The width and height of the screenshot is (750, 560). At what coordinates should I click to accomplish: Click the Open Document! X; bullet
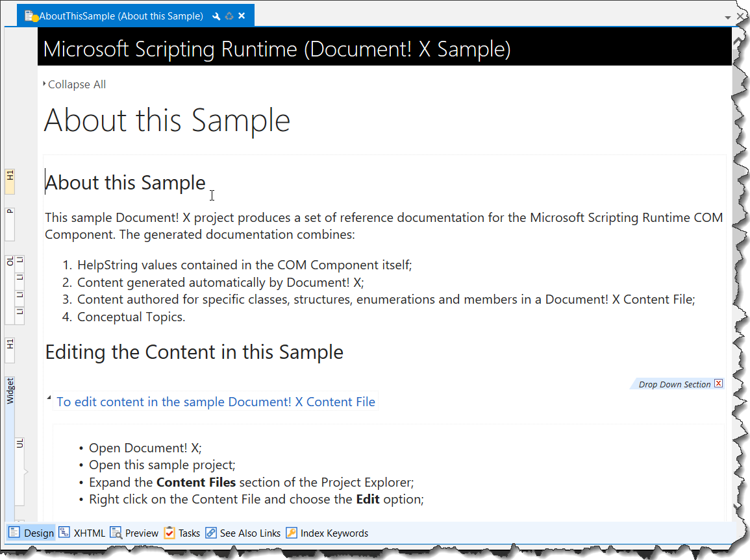[145, 448]
